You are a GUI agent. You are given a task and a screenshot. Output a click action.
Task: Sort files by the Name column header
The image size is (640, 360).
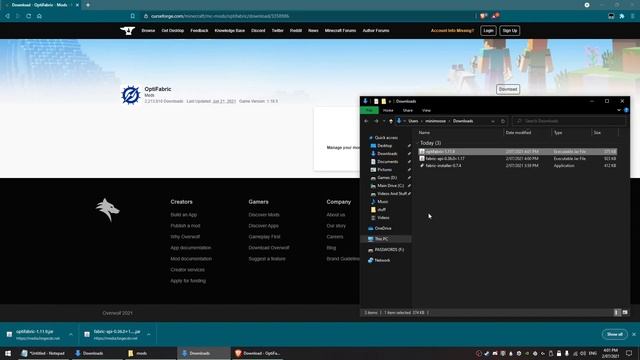(x=460, y=133)
